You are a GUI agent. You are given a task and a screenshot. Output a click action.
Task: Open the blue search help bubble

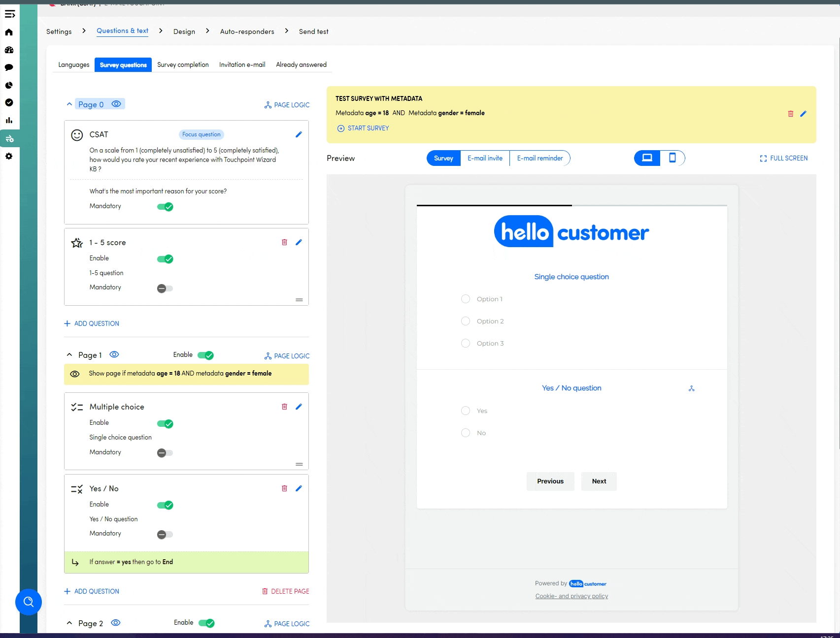(29, 602)
